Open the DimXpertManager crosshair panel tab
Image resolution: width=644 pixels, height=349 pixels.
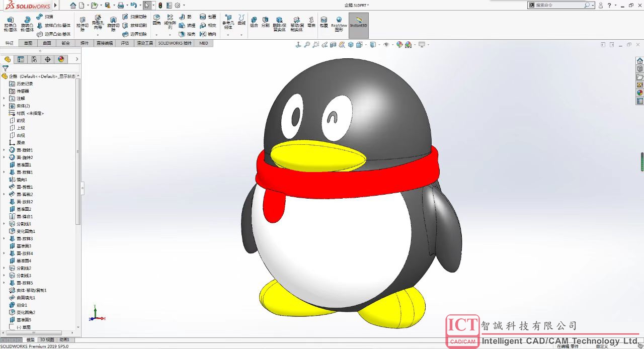(48, 59)
